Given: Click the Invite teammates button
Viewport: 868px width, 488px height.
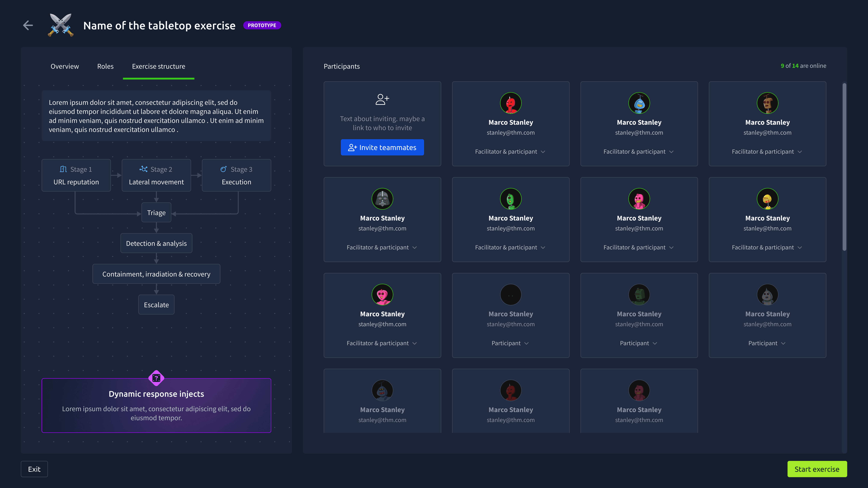Looking at the screenshot, I should (x=382, y=147).
